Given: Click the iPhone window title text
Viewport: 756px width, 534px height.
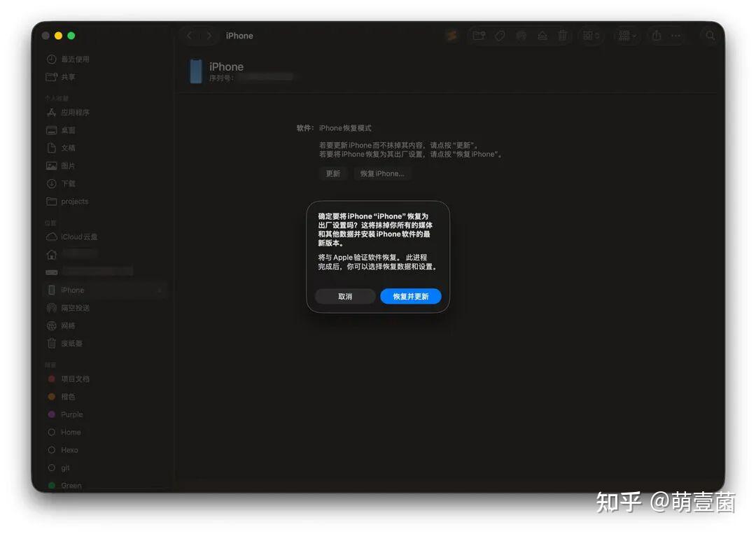Looking at the screenshot, I should [x=239, y=36].
